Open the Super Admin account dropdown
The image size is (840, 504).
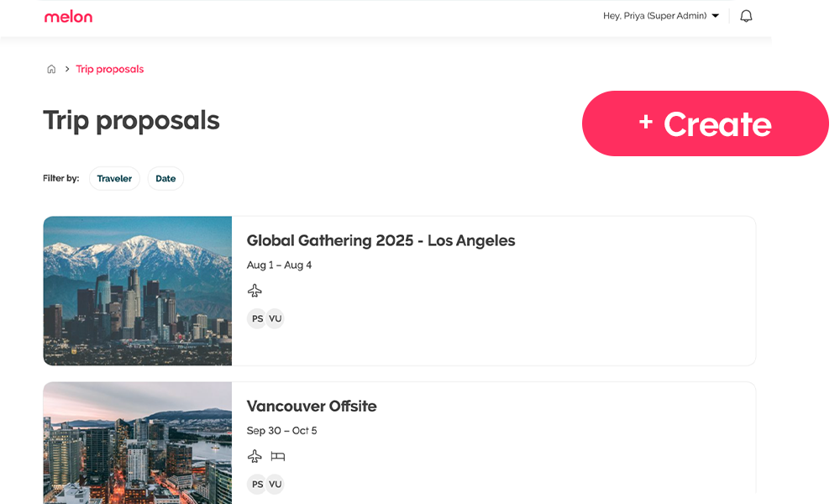tap(716, 15)
